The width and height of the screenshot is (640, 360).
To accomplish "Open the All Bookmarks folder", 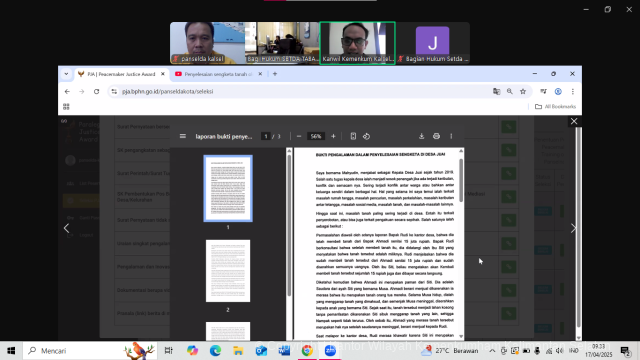I will click(x=556, y=107).
